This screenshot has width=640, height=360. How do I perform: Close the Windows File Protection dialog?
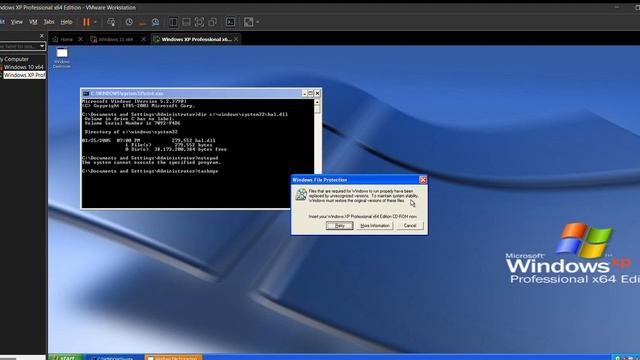click(423, 180)
